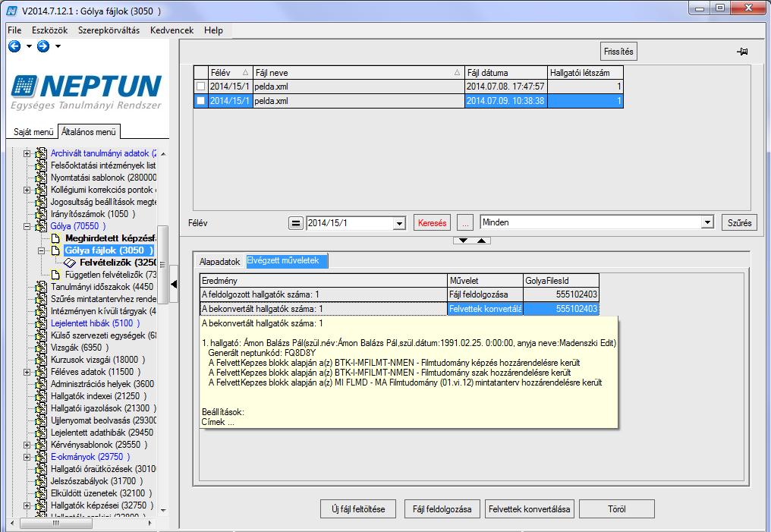The width and height of the screenshot is (771, 532).
Task: Click the Kurzusok vizsgái folder icon
Action: (x=41, y=360)
